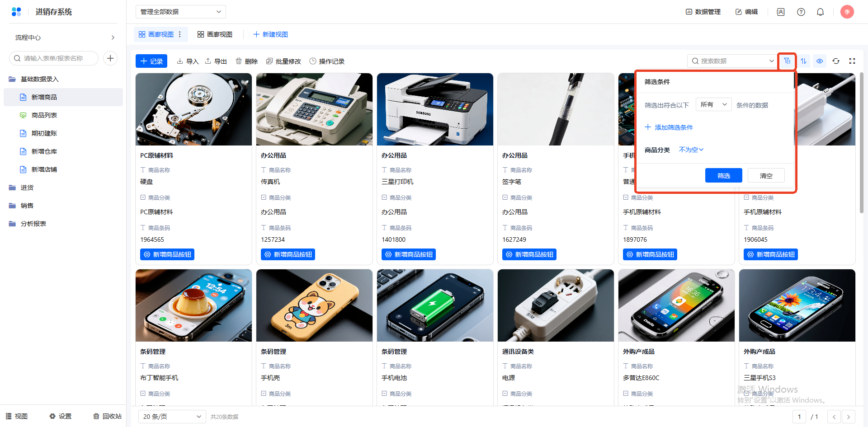Open 商品列表 in the sidebar
868x427 pixels.
(x=44, y=115)
